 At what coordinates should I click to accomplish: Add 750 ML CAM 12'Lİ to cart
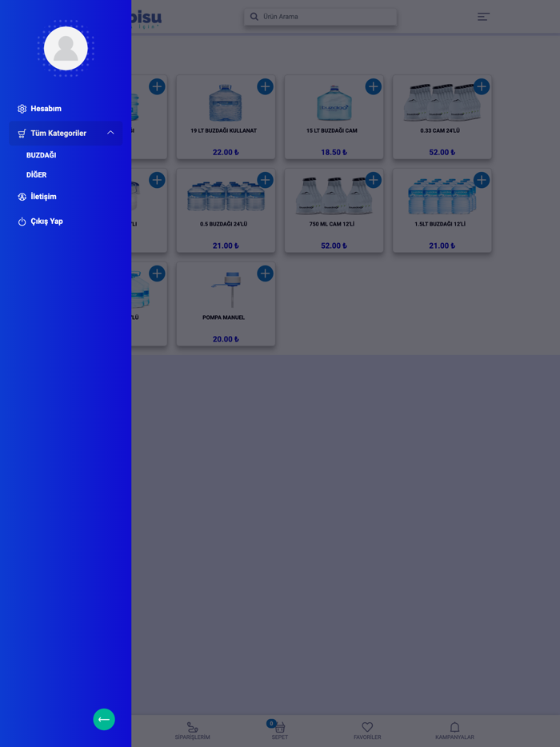point(373,180)
